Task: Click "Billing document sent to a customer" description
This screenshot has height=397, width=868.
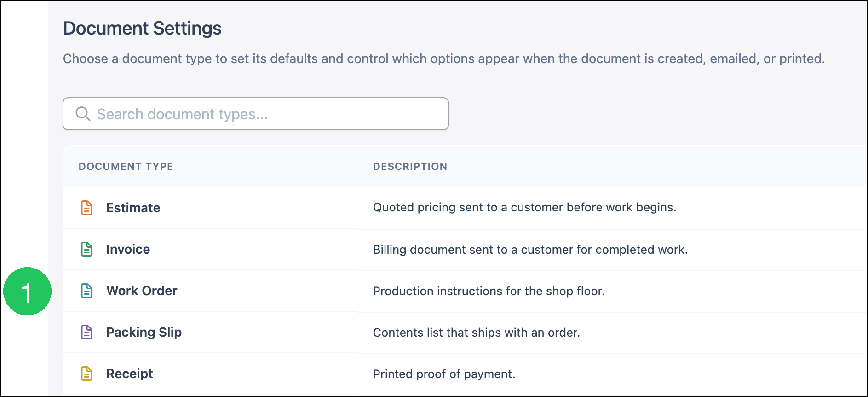Action: coord(530,250)
